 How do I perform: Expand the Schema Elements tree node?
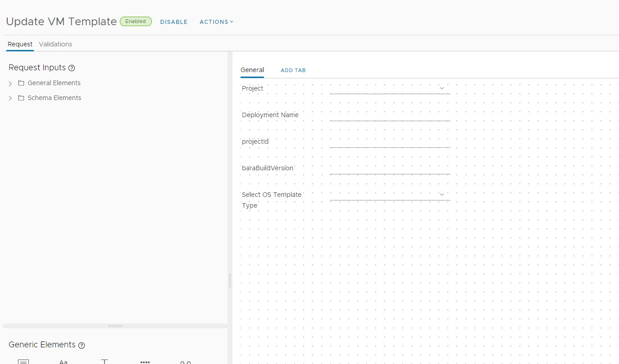[x=10, y=98]
